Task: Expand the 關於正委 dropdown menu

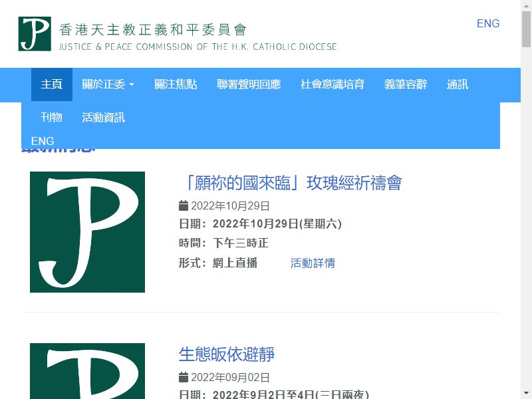Action: pos(108,84)
